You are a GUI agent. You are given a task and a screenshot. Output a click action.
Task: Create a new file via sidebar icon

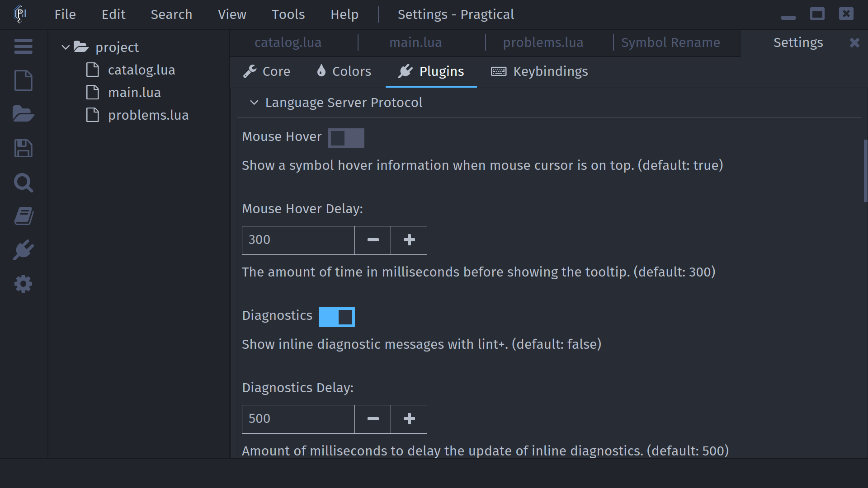pos(23,80)
